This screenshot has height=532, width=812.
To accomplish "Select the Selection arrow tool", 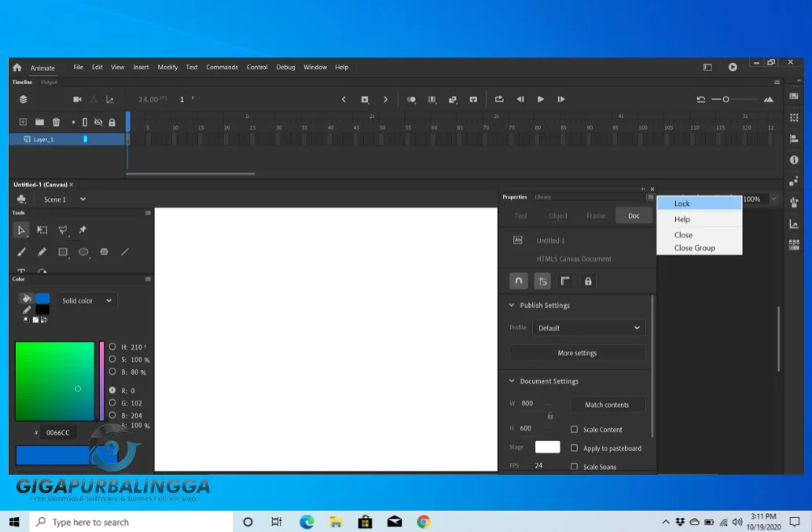I will point(21,229).
